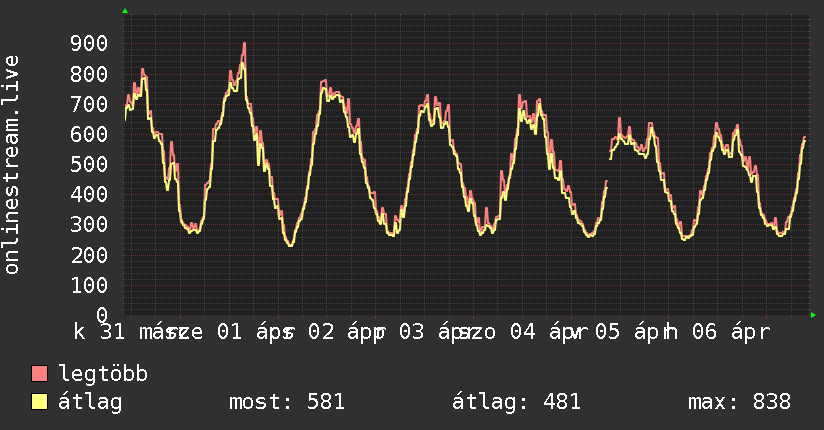Click the highest peak near 900 on the graph
Screen dimensions: 824x430
244,46
